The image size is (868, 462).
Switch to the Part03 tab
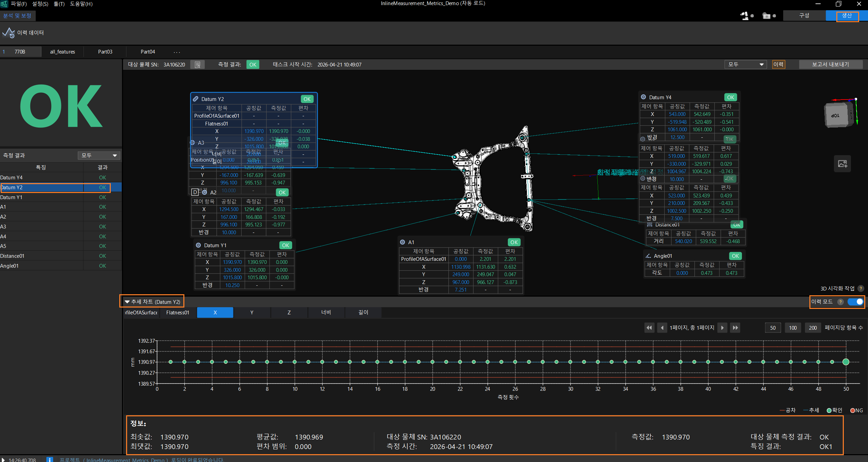click(105, 52)
